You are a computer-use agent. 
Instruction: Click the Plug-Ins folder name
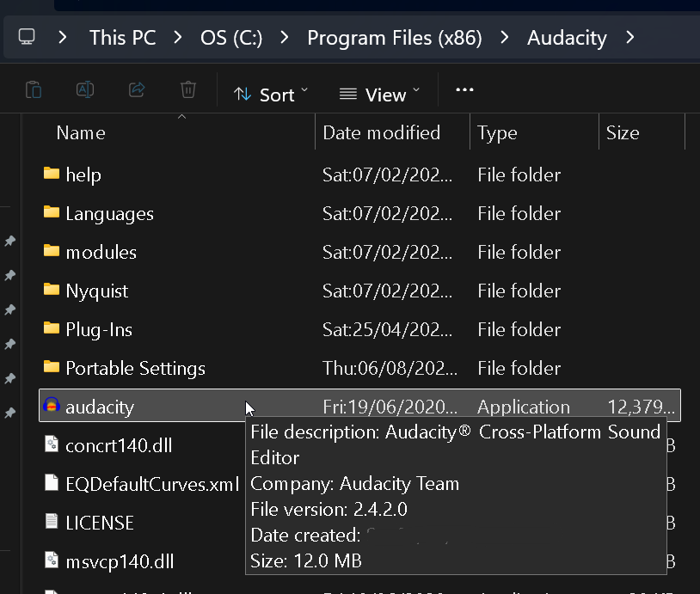[x=99, y=330]
